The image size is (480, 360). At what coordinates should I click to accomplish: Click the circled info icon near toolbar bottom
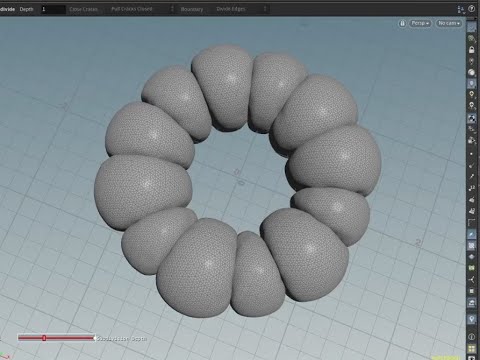pyautogui.click(x=471, y=337)
